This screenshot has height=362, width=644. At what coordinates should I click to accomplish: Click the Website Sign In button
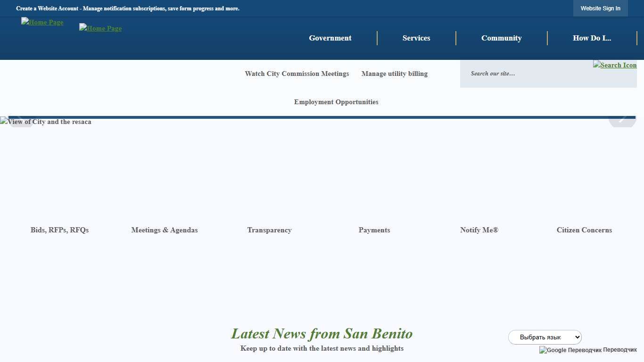click(600, 8)
